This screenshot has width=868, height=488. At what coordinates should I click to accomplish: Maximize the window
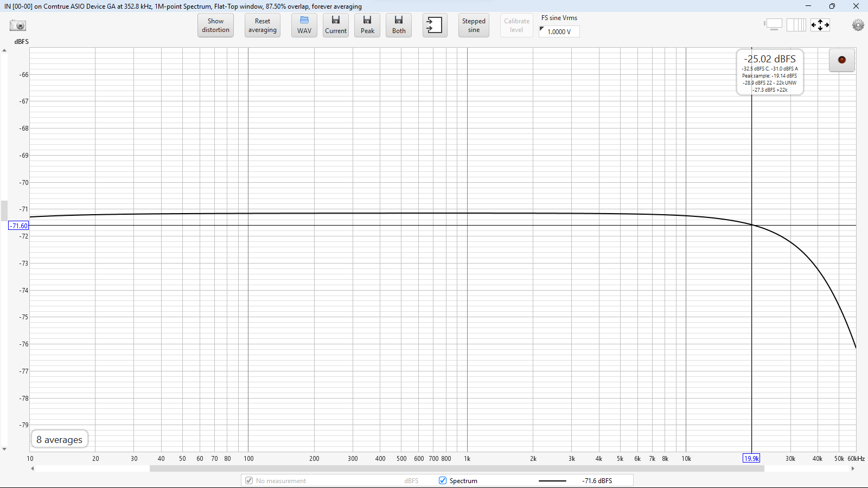pyautogui.click(x=832, y=6)
